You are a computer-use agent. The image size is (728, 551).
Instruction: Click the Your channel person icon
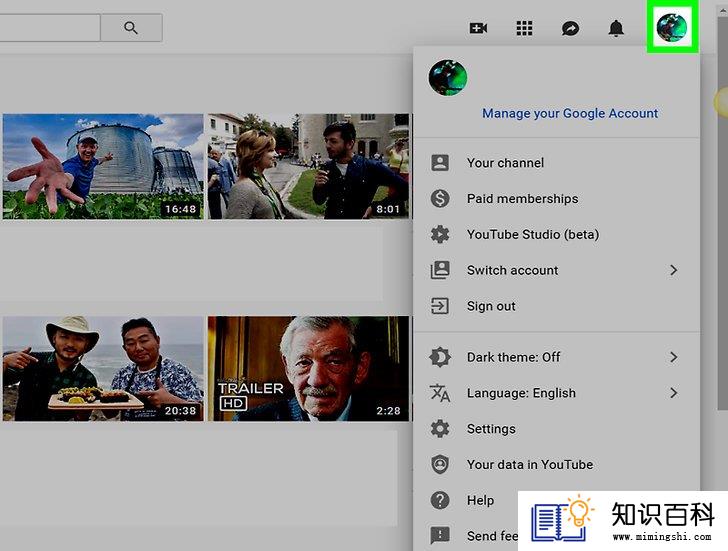440,163
